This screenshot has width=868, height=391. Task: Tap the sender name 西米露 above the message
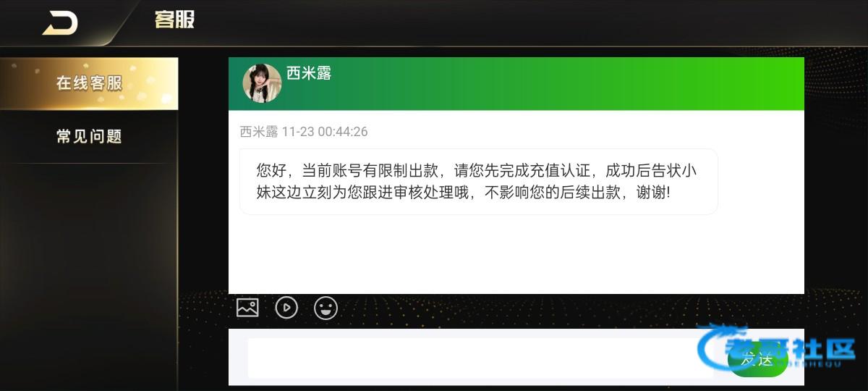(259, 132)
